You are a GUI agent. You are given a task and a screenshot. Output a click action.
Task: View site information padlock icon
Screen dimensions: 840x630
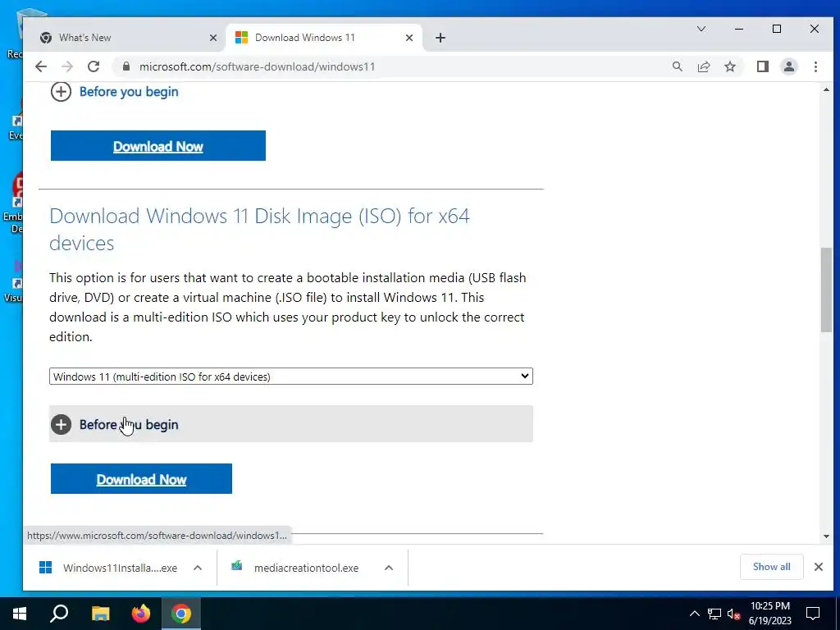[126, 66]
